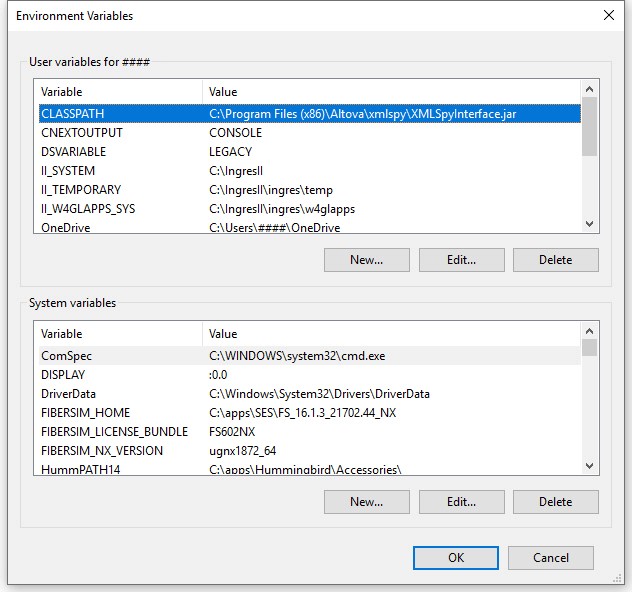Viewport: 632px width, 592px height.
Task: Open Edit for System variables
Action: pyautogui.click(x=461, y=502)
